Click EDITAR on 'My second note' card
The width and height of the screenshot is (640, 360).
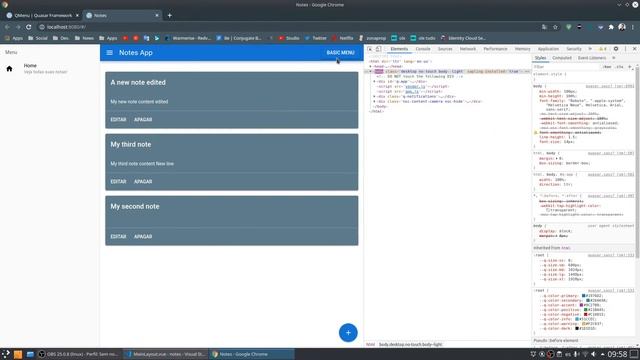tap(118, 237)
